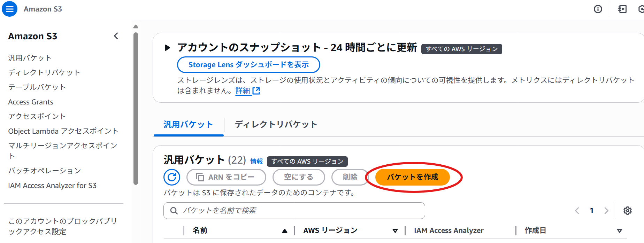Image resolution: width=644 pixels, height=243 pixels.
Task: Open table preferences gear icon
Action: click(x=628, y=211)
